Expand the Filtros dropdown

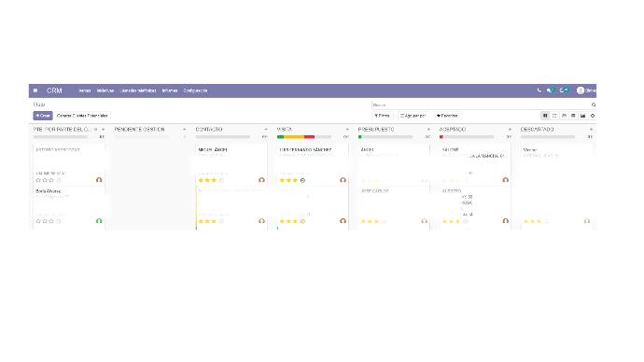tap(382, 116)
